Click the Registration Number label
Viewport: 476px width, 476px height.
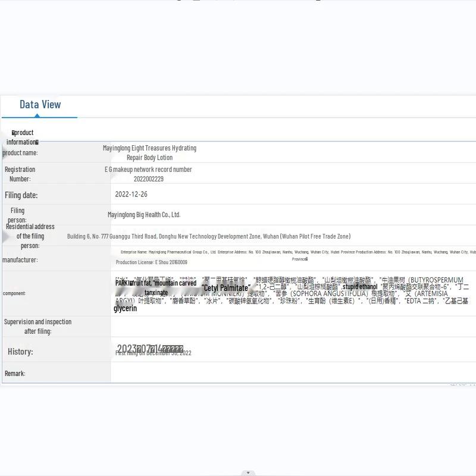pyautogui.click(x=20, y=174)
